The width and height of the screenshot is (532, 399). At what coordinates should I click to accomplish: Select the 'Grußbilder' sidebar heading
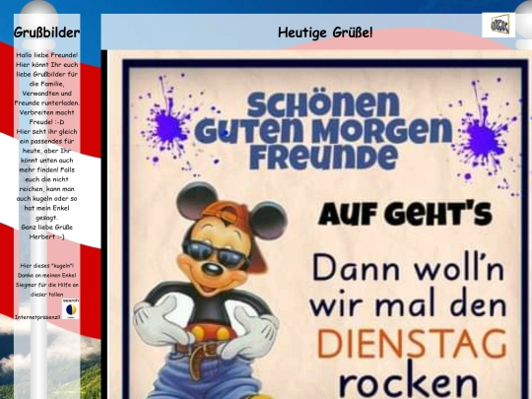(x=47, y=33)
